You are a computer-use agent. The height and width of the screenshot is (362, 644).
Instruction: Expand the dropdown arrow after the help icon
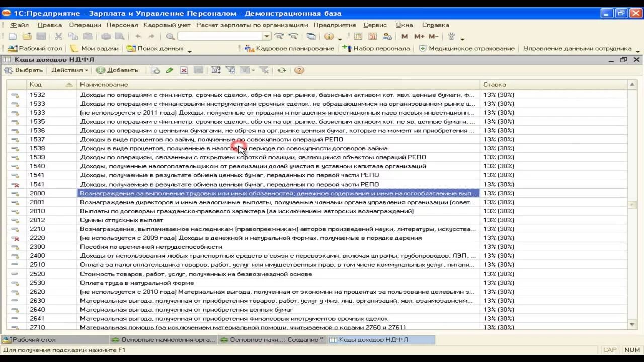tap(340, 38)
